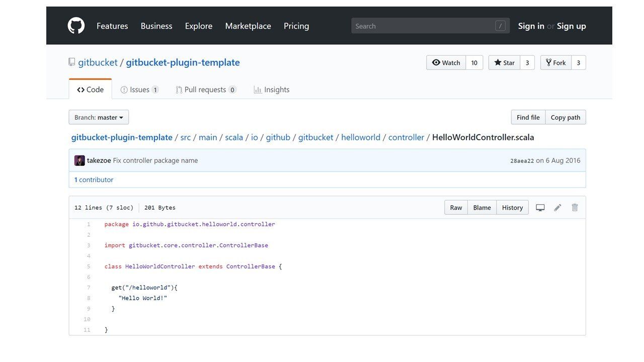This screenshot has width=644, height=362.
Task: Click the 1 contributor link
Action: [94, 179]
